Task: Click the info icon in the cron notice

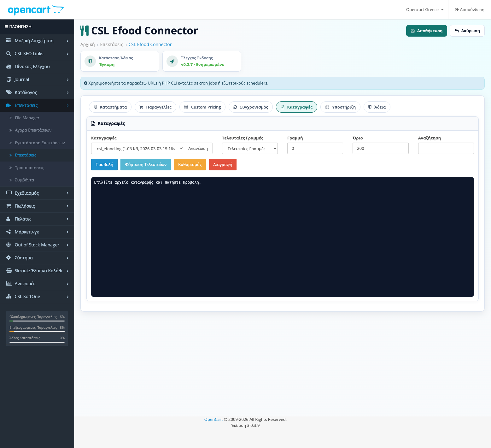Action: tap(85, 83)
